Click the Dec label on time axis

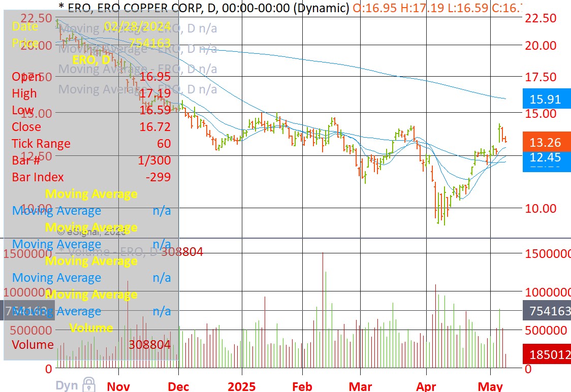178,386
